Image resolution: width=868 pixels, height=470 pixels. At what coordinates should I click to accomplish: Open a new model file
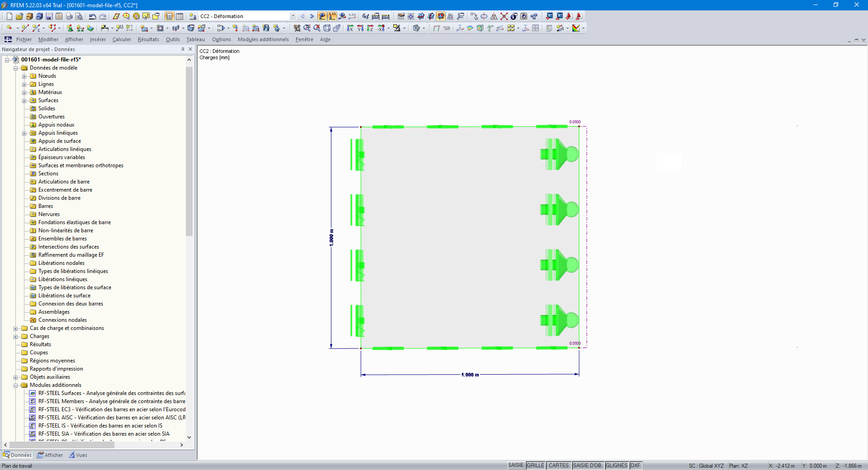(x=9, y=16)
